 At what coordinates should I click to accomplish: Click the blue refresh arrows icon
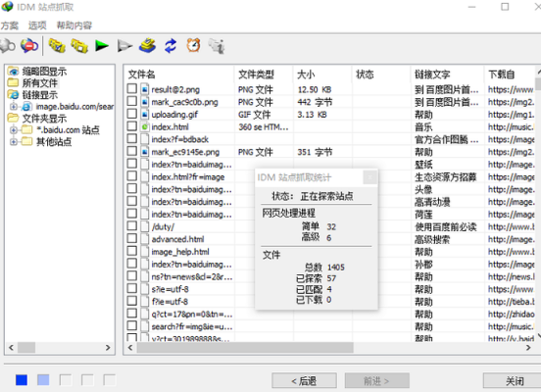pos(171,45)
